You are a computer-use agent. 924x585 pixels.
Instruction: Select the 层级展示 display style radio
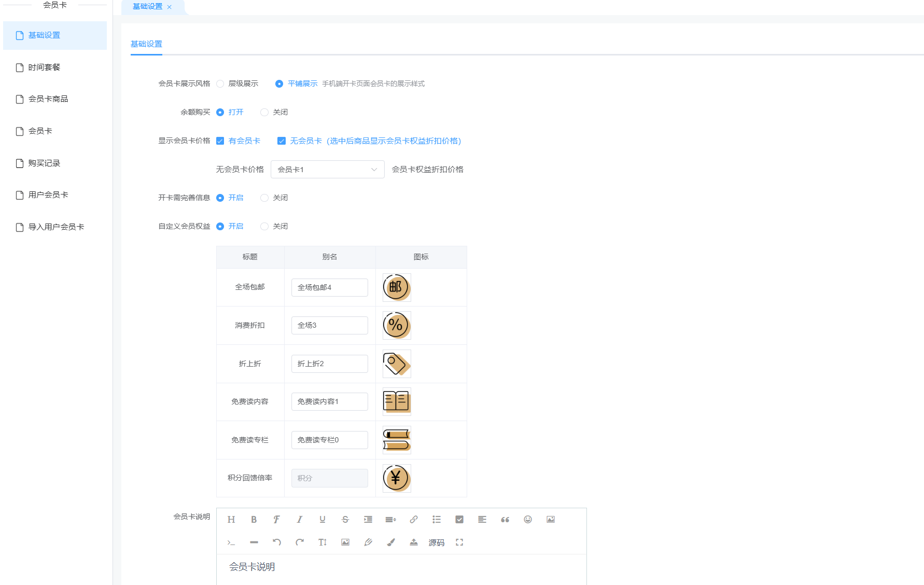(220, 84)
